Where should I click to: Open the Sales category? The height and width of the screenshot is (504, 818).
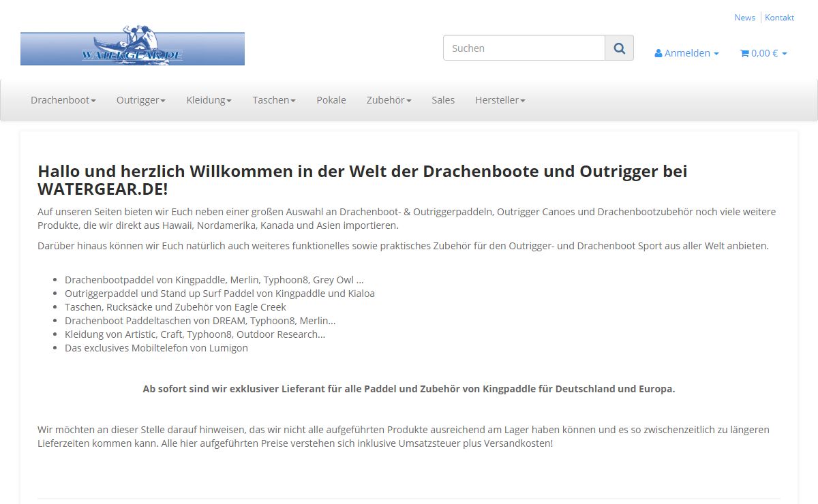[x=443, y=100]
